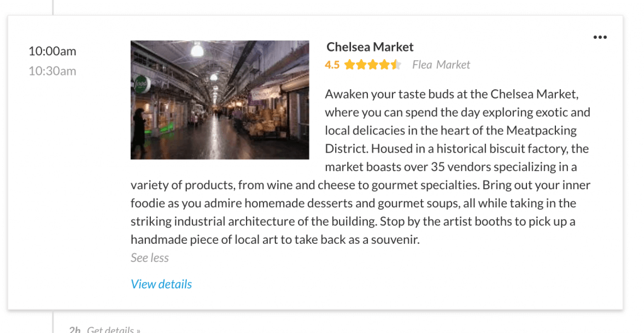Collapse the description with See less
The height and width of the screenshot is (333, 644).
(x=150, y=258)
